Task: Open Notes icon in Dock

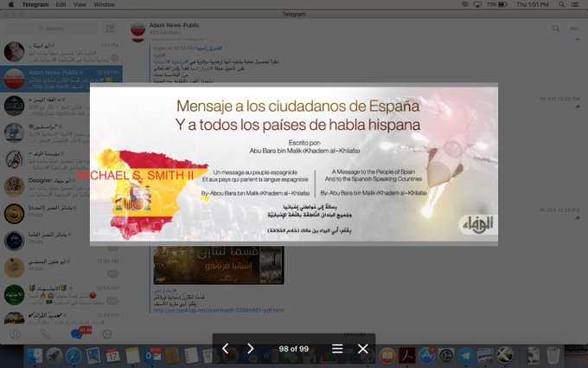Action: point(133,355)
